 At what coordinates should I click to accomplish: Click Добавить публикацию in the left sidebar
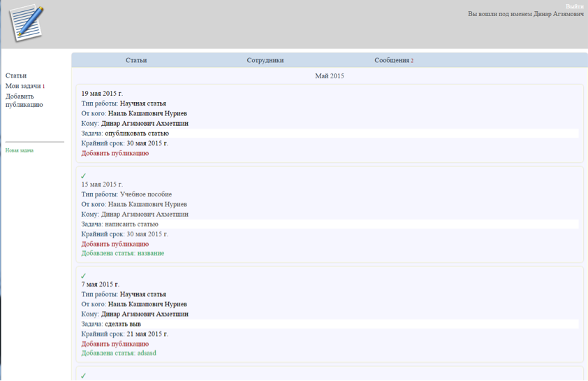click(24, 100)
